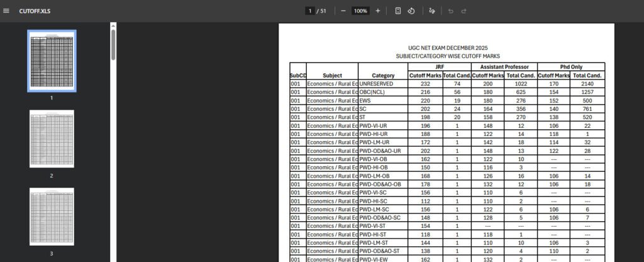
Task: Click the UNRESERVED category cell
Action: 377,84
